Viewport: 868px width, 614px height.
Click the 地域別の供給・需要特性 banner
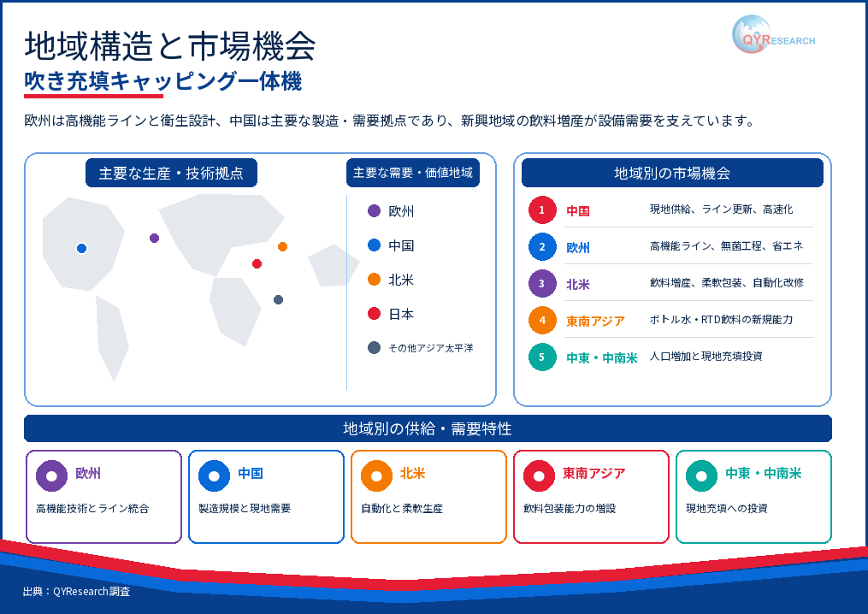pos(428,428)
